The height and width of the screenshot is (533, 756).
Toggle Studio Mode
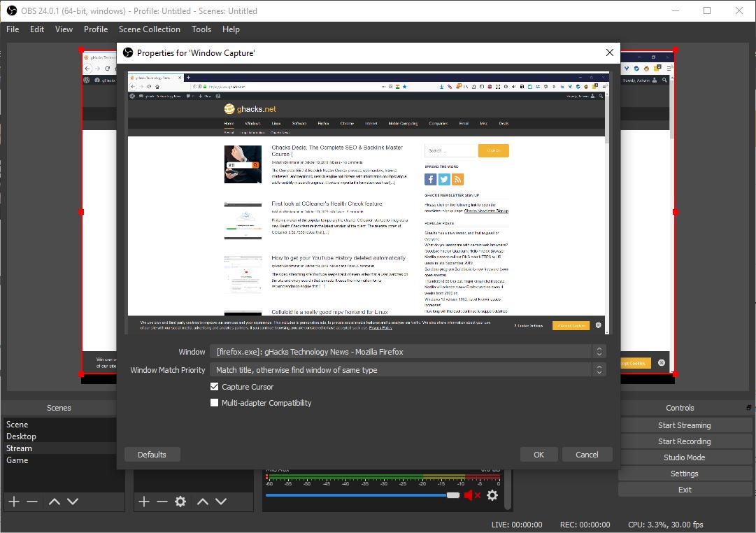pos(685,457)
